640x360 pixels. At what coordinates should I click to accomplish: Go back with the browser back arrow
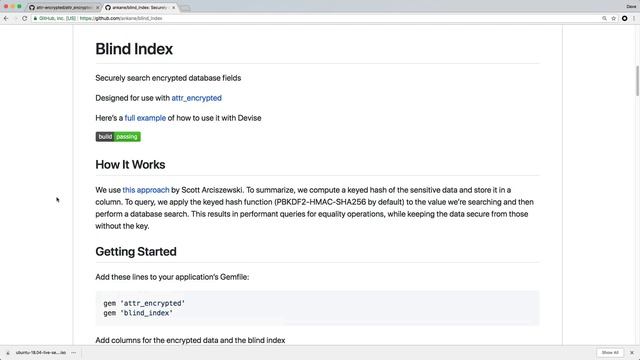pyautogui.click(x=6, y=18)
